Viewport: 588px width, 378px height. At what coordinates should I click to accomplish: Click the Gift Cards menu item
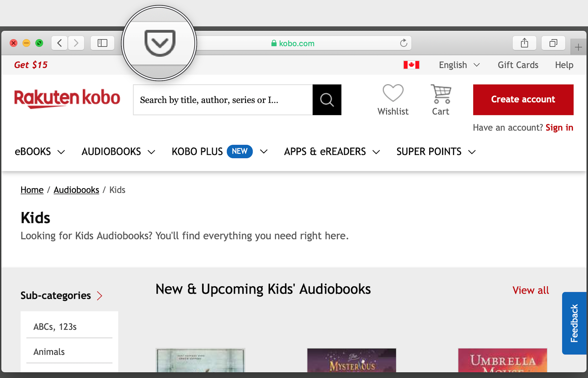point(518,65)
